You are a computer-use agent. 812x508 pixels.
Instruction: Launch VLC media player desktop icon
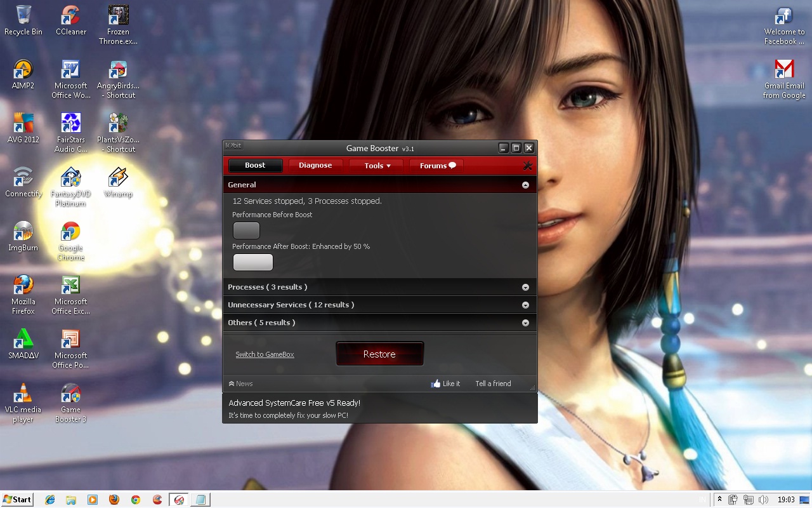pyautogui.click(x=23, y=403)
